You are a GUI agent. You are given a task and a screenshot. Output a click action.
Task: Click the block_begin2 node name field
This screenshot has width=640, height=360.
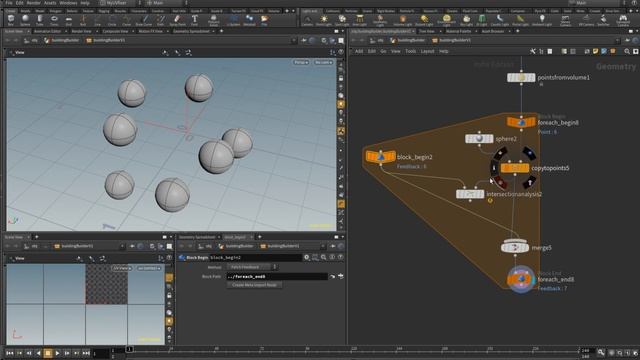(x=256, y=258)
